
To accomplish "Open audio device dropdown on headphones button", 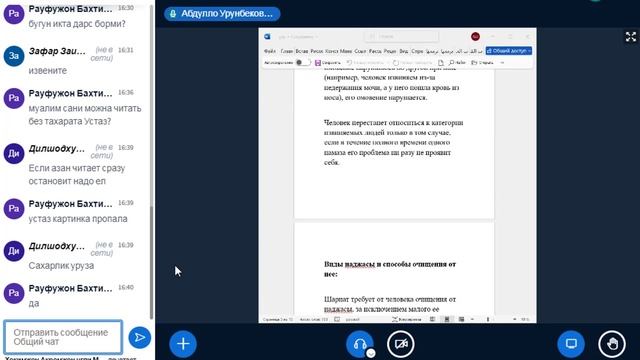I will coord(371,353).
